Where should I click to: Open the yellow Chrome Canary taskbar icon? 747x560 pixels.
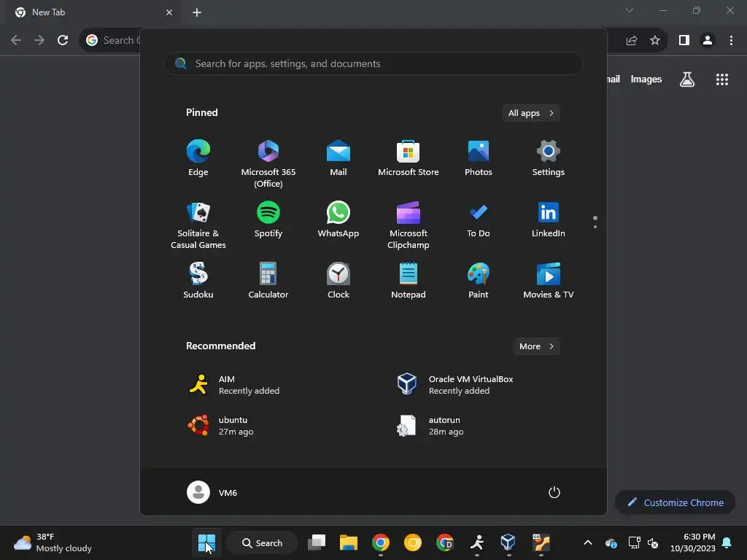[413, 542]
